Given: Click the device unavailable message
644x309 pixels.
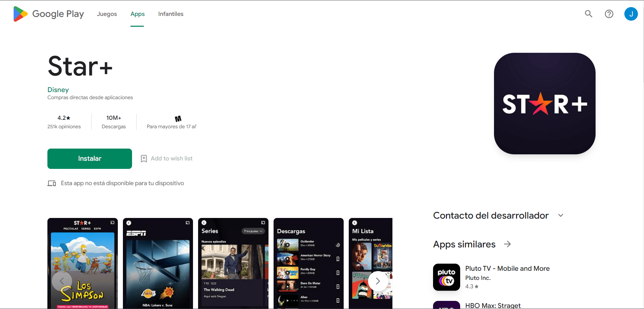Looking at the screenshot, I should pos(122,183).
